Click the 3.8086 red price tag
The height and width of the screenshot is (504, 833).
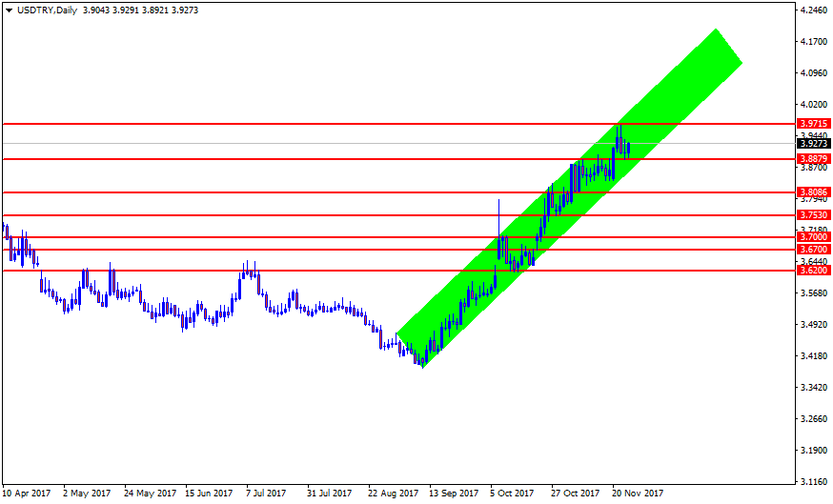(x=812, y=192)
